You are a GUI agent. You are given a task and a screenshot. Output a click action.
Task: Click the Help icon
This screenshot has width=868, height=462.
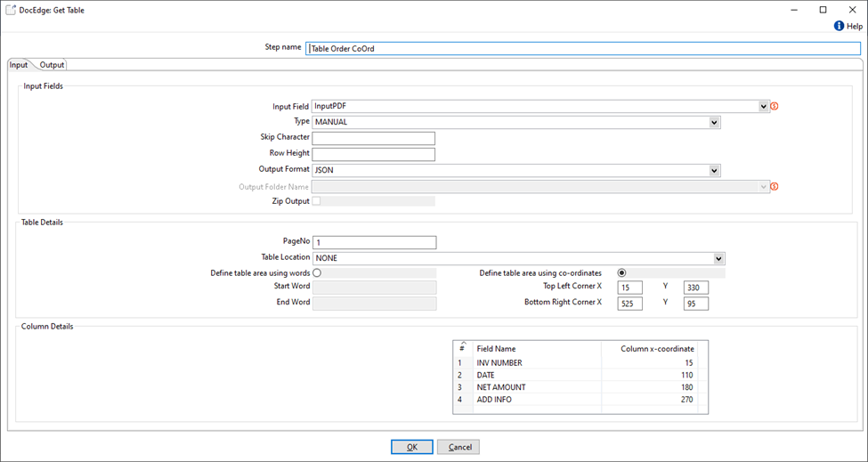tap(839, 27)
